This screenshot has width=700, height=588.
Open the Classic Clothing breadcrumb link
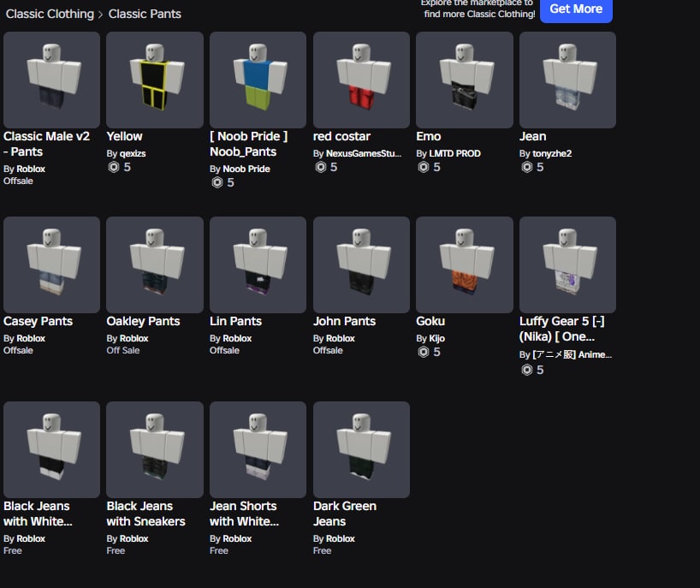pyautogui.click(x=50, y=14)
